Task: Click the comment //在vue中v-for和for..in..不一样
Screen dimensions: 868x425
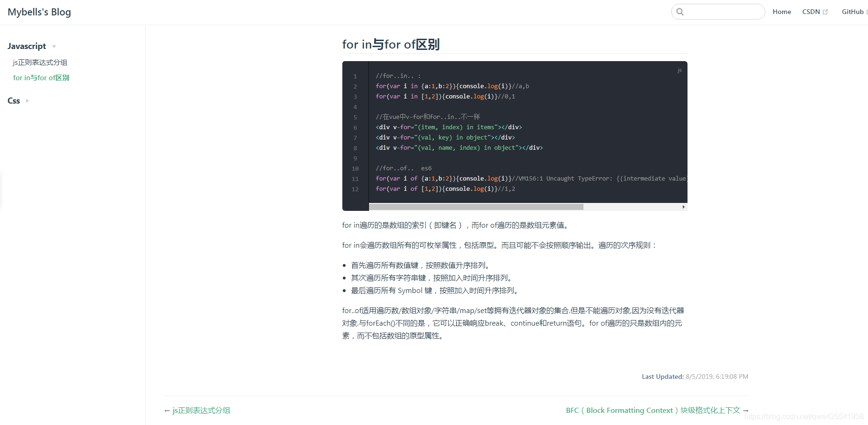Action: click(x=428, y=117)
